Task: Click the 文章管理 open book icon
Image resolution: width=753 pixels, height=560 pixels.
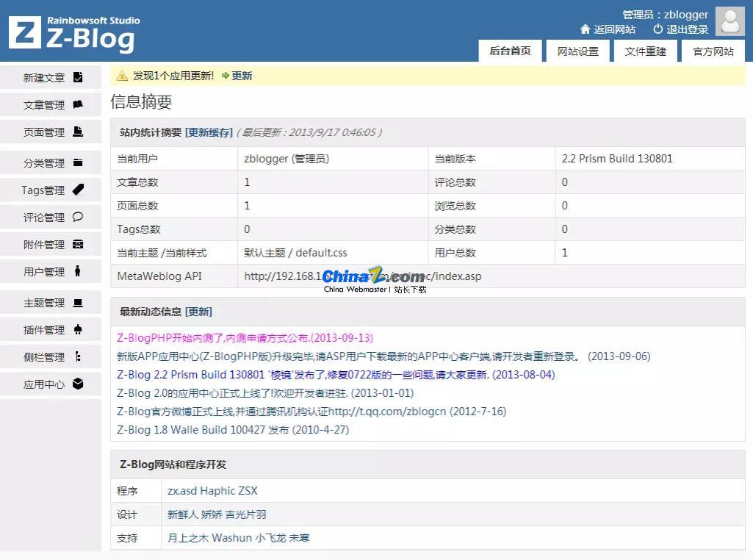Action: tap(78, 104)
